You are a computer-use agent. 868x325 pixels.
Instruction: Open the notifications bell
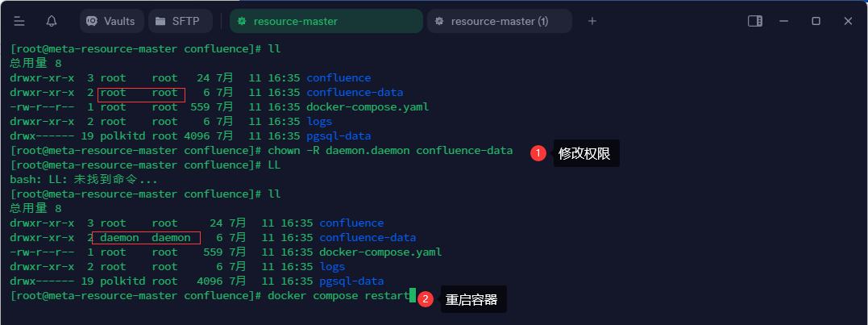point(52,21)
